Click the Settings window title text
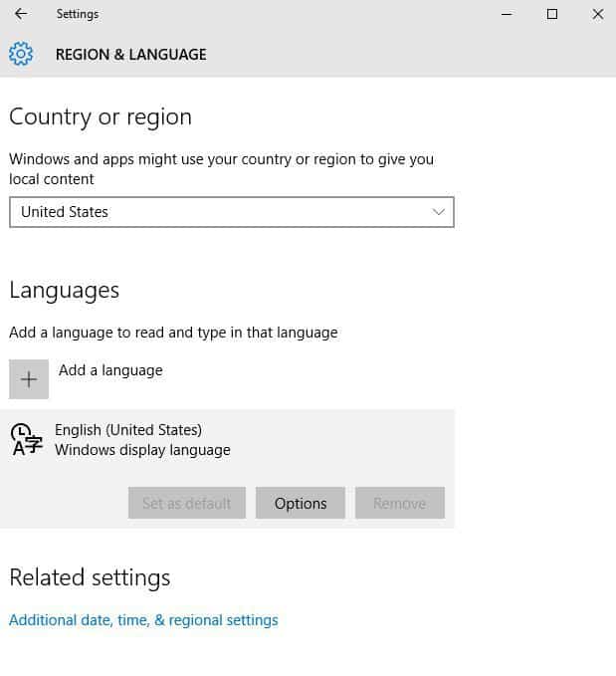 tap(78, 14)
